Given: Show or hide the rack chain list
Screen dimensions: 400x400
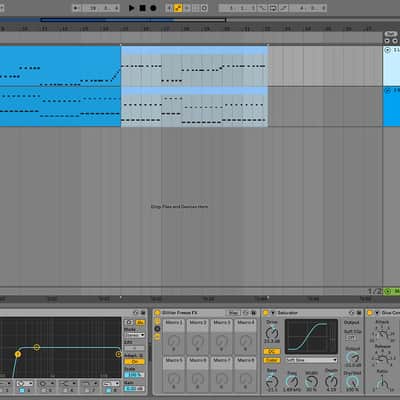Looking at the screenshot, I should click(x=157, y=329).
